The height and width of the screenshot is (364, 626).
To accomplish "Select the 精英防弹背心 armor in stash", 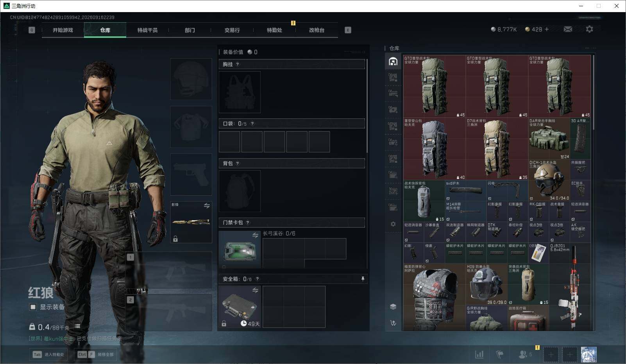I will coord(435,297).
